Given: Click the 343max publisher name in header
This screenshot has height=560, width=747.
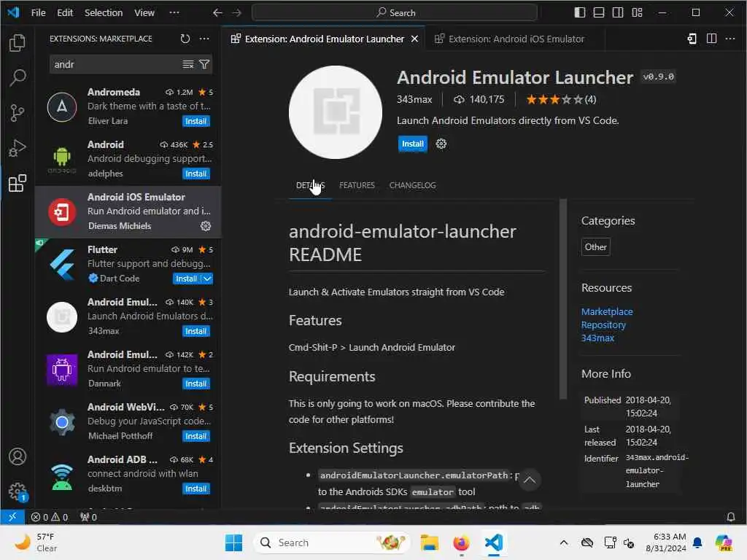Looking at the screenshot, I should [414, 99].
